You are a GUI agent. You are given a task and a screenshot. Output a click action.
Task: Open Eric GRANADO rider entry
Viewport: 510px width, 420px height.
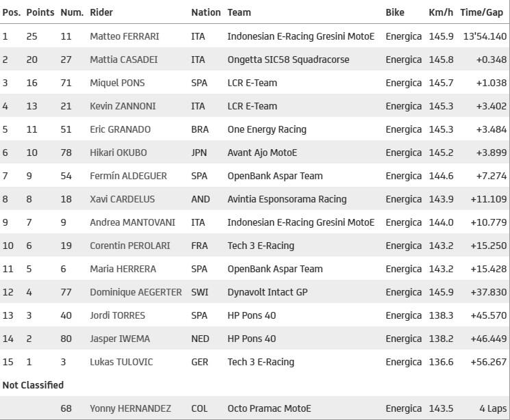(x=120, y=129)
